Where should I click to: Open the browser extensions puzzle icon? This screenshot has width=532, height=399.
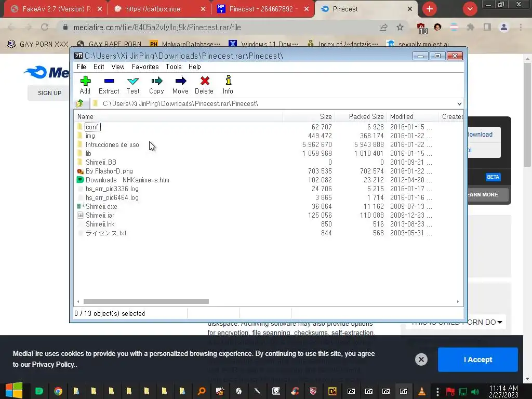tap(470, 27)
